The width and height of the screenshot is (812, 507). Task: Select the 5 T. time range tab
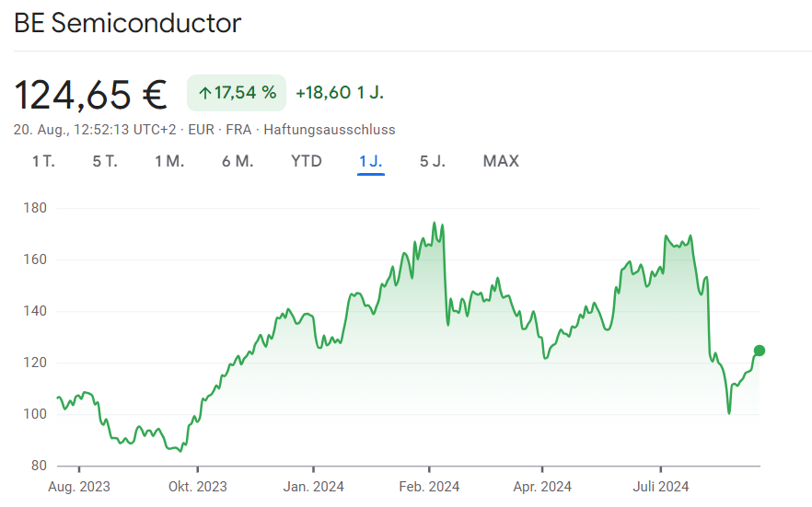(105, 161)
